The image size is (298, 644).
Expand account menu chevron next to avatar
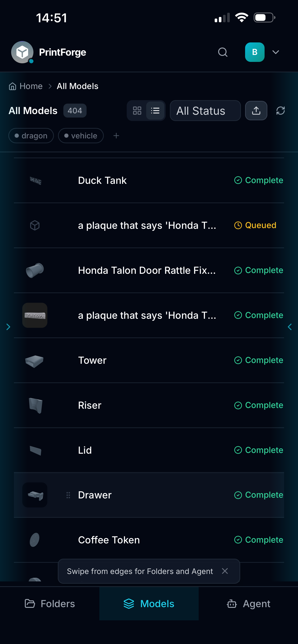click(275, 52)
